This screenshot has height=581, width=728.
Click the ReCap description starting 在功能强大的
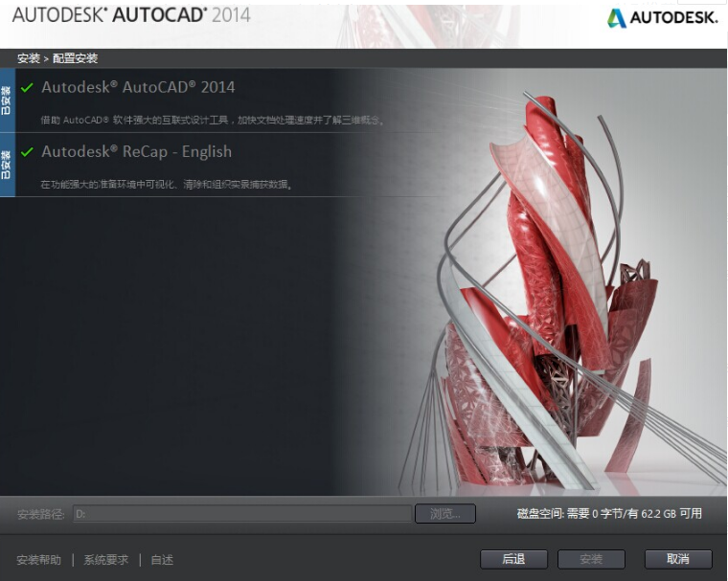[167, 185]
